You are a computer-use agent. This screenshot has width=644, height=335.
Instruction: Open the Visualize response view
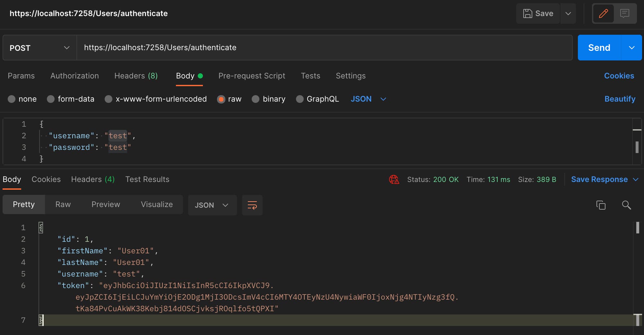coord(157,204)
